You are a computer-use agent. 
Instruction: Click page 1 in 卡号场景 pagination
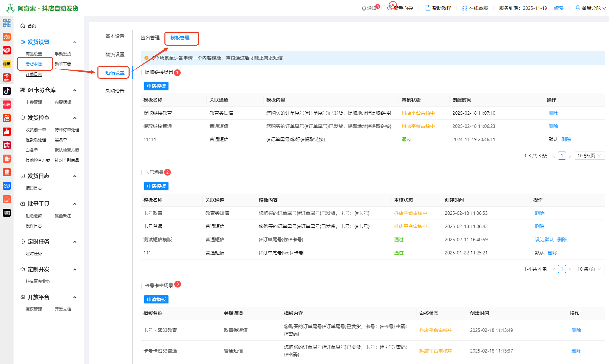tap(562, 269)
